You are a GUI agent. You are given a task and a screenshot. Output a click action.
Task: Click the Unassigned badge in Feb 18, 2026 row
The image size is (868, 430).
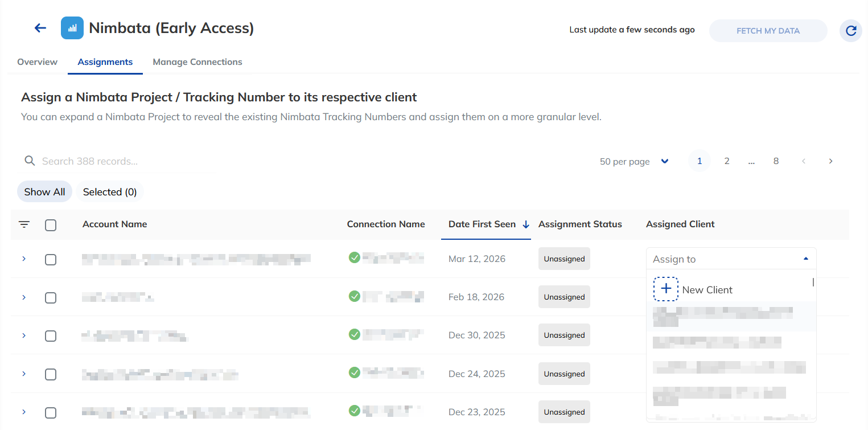pos(564,297)
